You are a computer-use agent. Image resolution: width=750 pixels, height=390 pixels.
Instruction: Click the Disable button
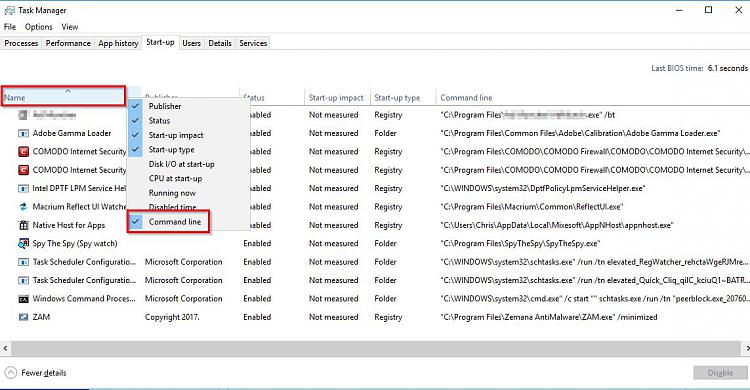[720, 373]
